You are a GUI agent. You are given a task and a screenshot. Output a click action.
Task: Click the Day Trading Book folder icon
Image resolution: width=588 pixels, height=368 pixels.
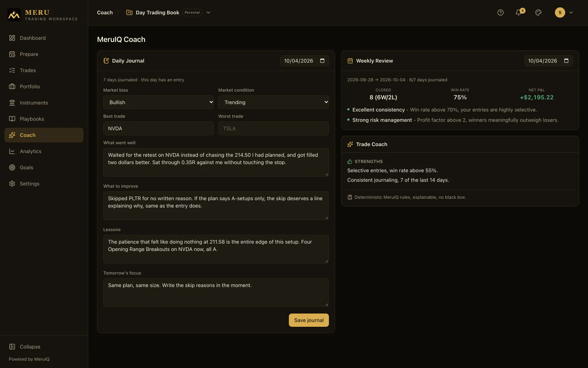(129, 13)
